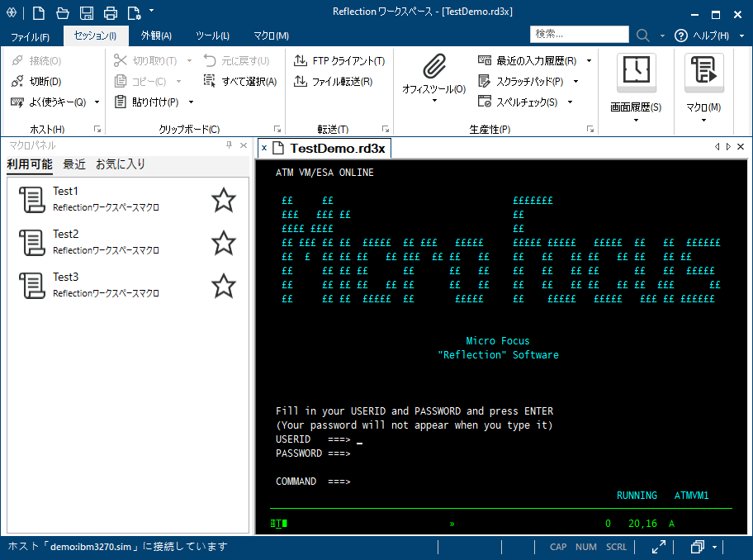
Task: Expand the help dropdown arrow
Action: (741, 36)
